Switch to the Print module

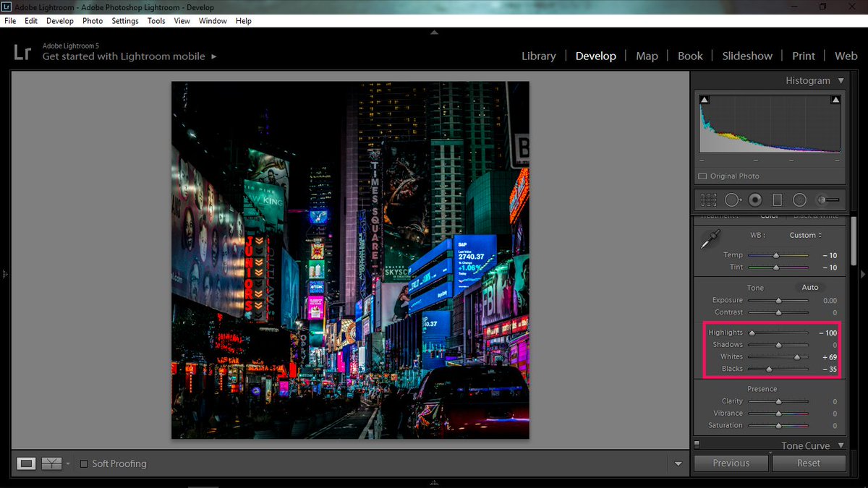click(804, 56)
